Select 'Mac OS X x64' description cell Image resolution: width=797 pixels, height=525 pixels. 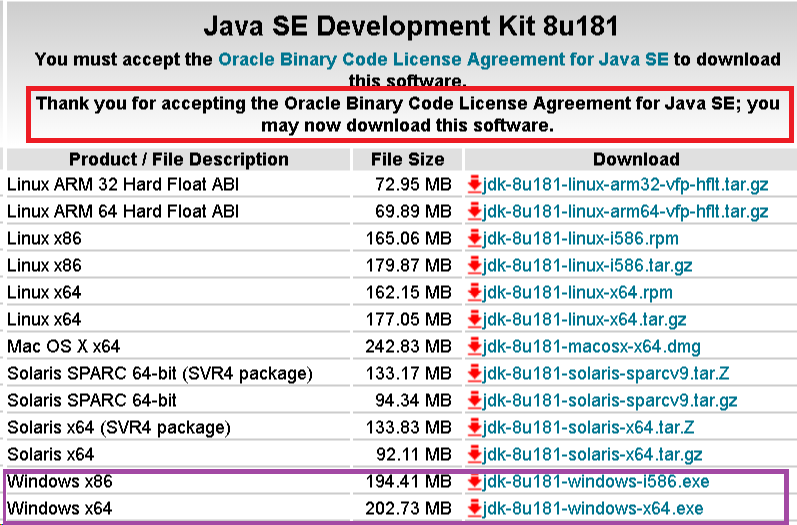pyautogui.click(x=64, y=347)
